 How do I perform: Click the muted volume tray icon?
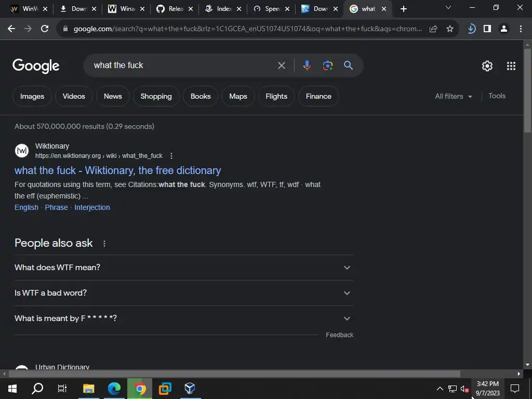[464, 389]
